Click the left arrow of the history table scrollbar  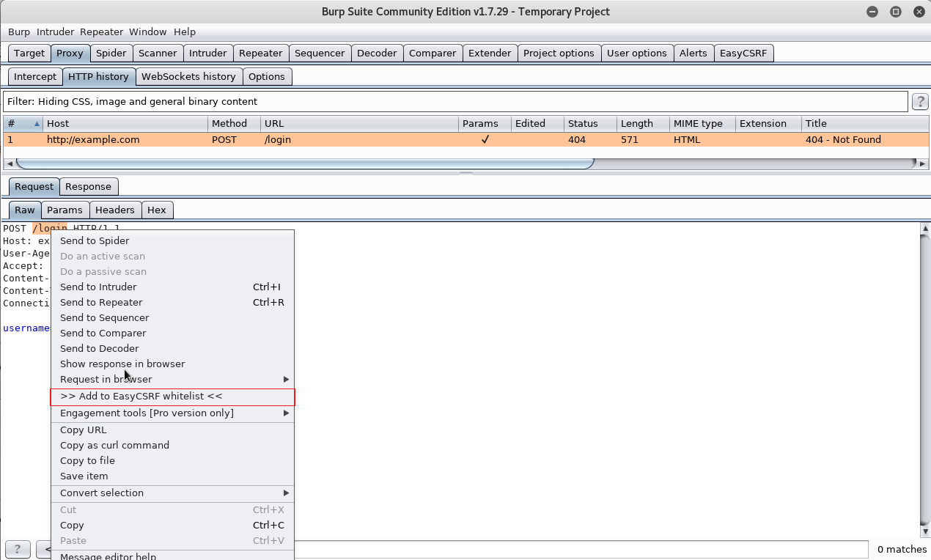[10, 163]
